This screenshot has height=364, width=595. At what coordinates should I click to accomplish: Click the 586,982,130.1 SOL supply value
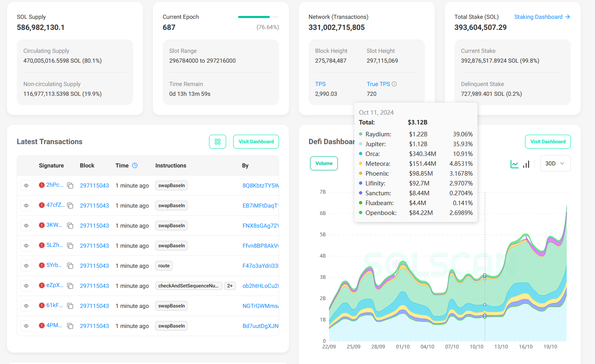41,27
